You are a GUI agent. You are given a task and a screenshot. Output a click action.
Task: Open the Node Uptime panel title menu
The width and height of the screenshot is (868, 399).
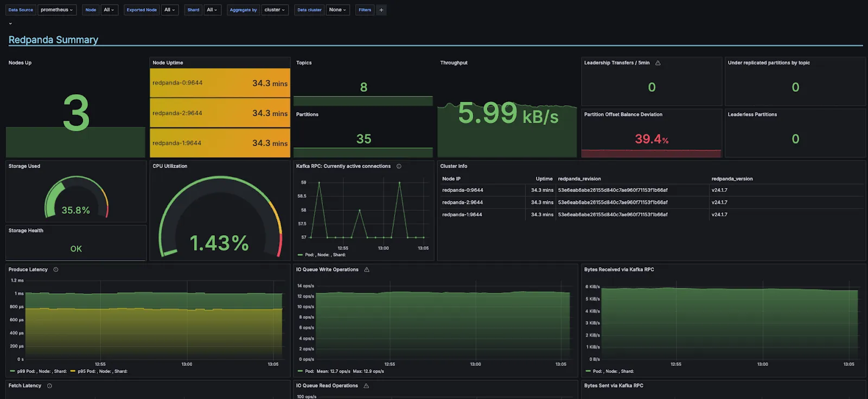168,63
